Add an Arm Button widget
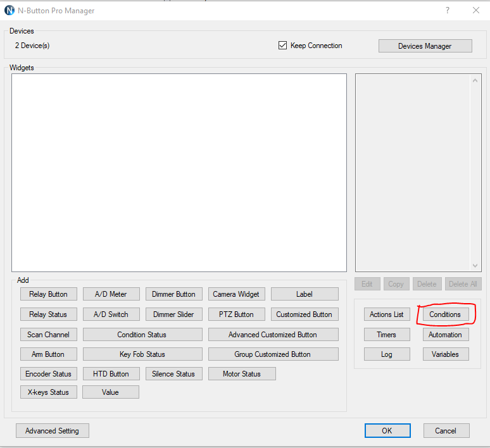 (49, 354)
